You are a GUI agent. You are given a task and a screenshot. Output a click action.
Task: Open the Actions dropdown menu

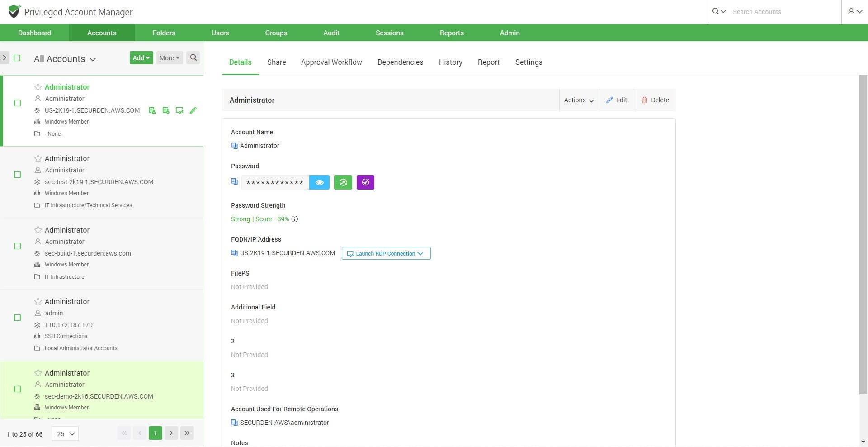579,100
